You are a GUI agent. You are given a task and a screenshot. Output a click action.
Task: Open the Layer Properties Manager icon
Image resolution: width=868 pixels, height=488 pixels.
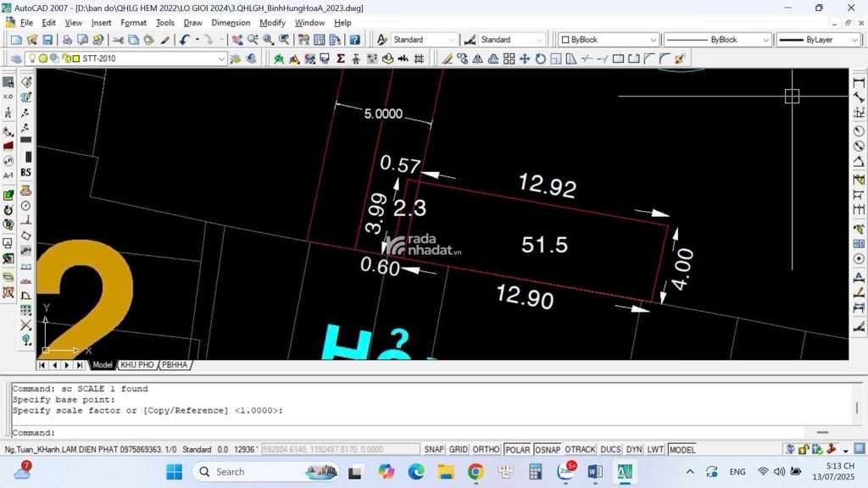click(15, 58)
